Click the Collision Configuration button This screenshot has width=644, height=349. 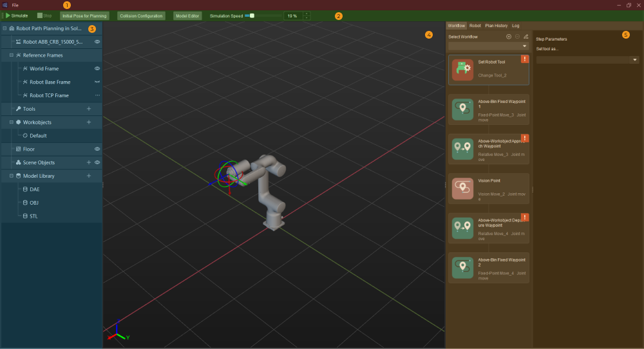(141, 15)
